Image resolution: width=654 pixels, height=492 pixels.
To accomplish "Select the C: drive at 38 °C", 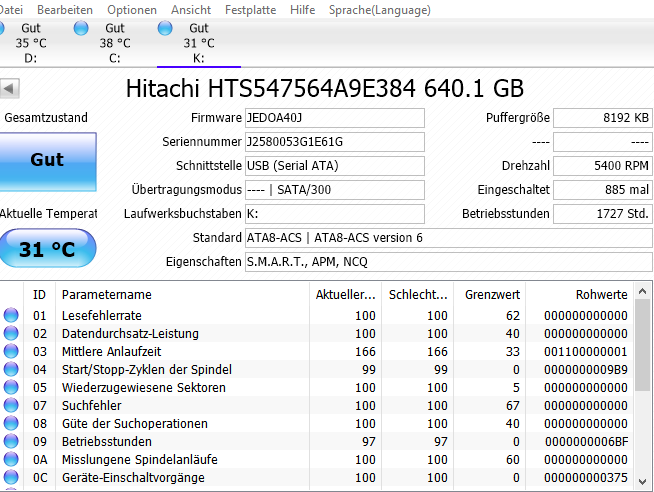I will pyautogui.click(x=115, y=43).
